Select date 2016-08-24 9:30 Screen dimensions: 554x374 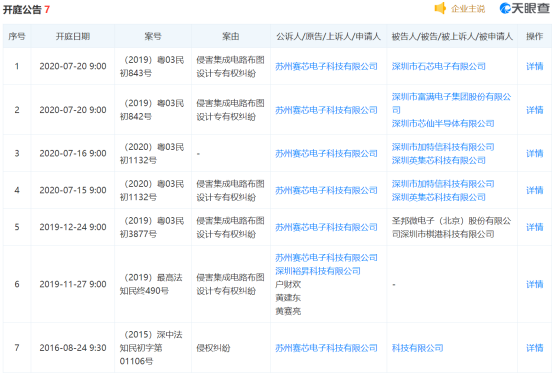coord(73,348)
